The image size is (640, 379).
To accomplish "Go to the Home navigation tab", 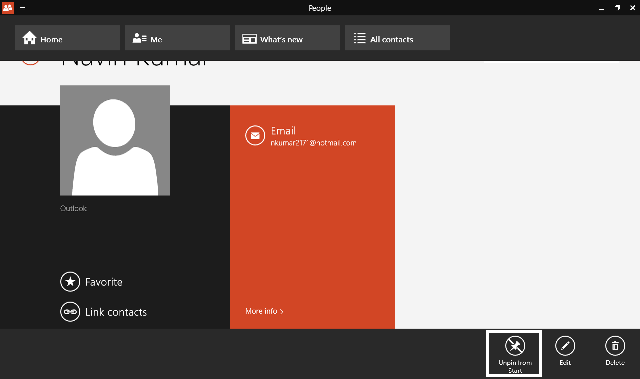I will point(67,38).
